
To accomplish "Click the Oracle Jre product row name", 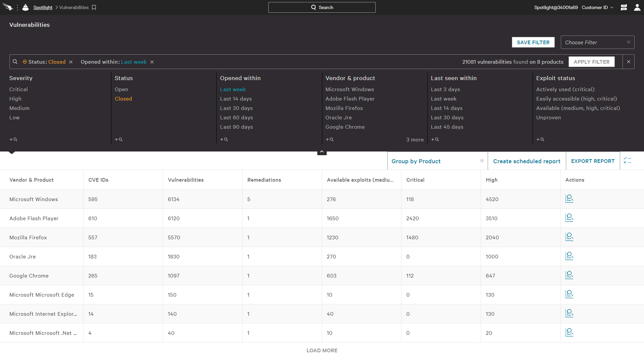I will [x=22, y=257].
